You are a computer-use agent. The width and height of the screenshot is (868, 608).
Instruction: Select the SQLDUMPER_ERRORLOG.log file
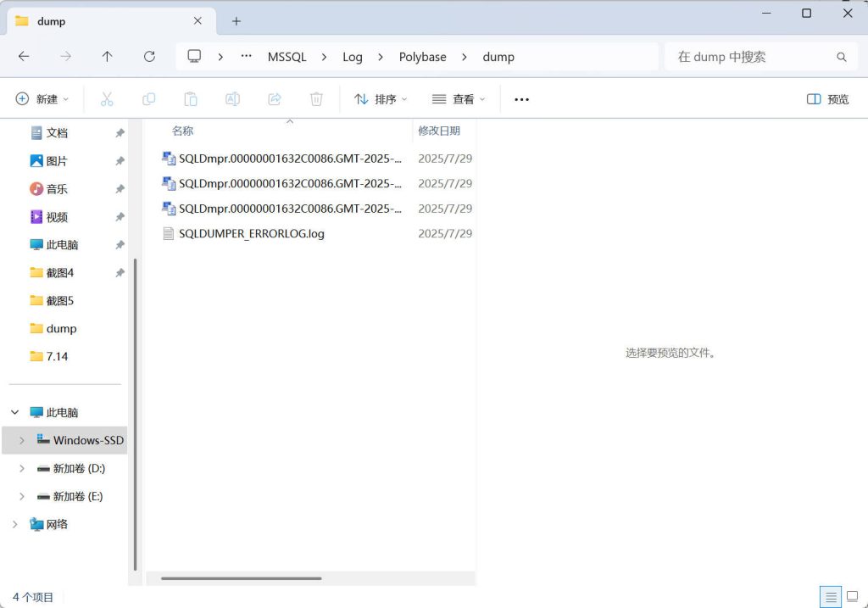251,233
